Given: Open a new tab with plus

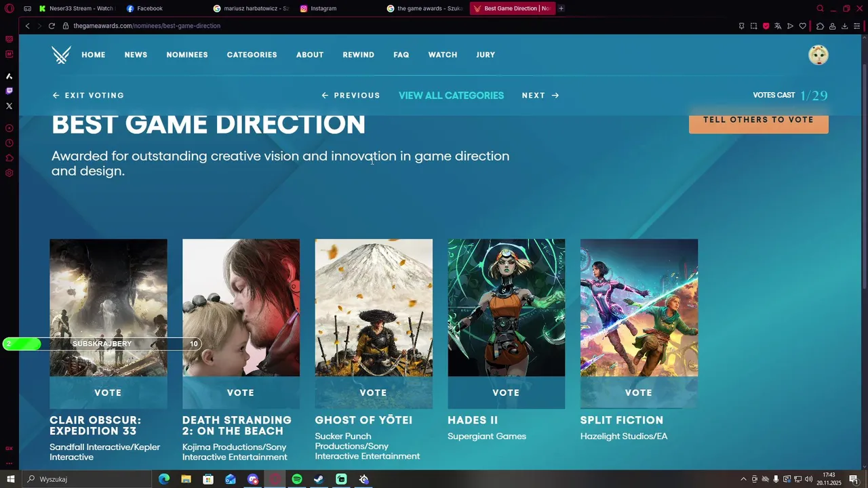Looking at the screenshot, I should tap(561, 8).
